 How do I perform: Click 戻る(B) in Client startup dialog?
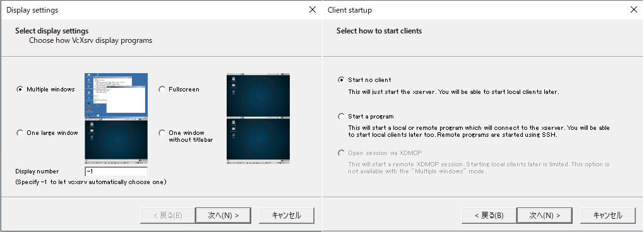[x=489, y=215]
